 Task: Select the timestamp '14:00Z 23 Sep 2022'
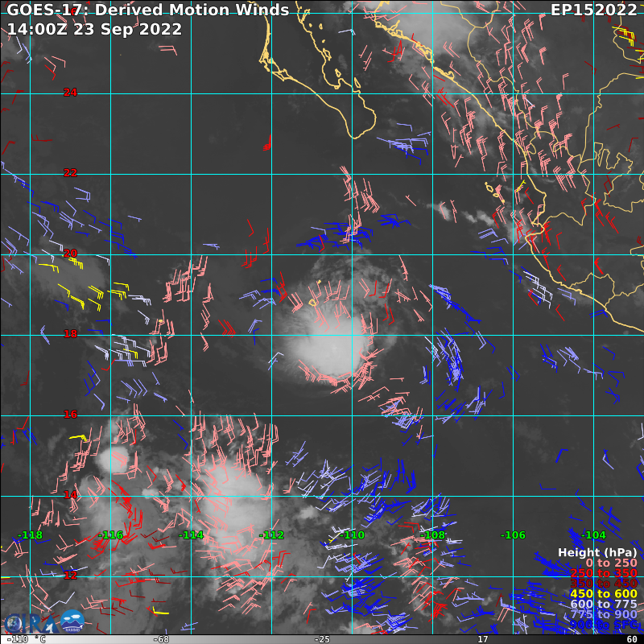pyautogui.click(x=94, y=29)
